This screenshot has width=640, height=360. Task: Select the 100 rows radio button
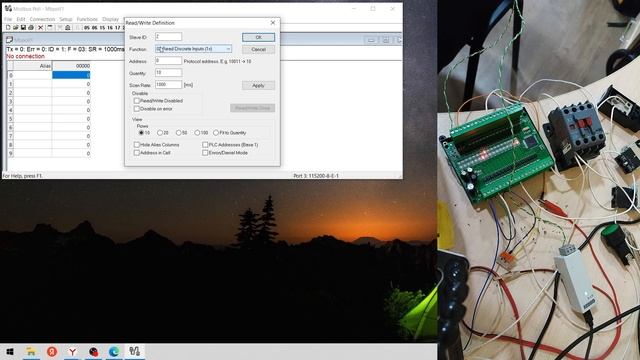pyautogui.click(x=197, y=133)
